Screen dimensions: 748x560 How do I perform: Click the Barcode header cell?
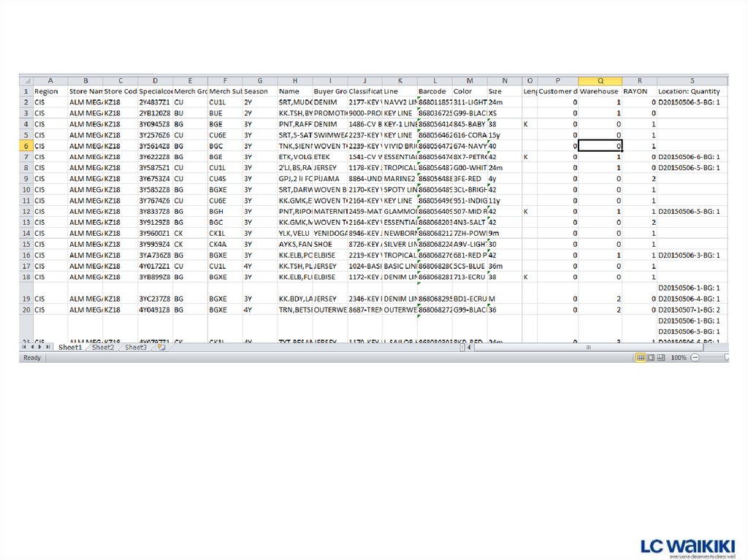(x=434, y=91)
